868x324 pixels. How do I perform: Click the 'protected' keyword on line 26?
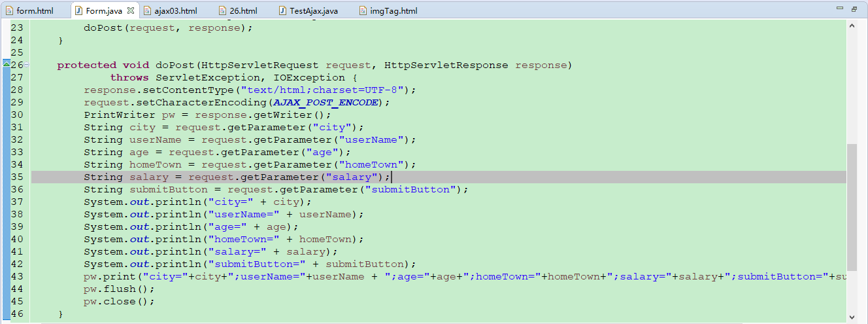87,65
